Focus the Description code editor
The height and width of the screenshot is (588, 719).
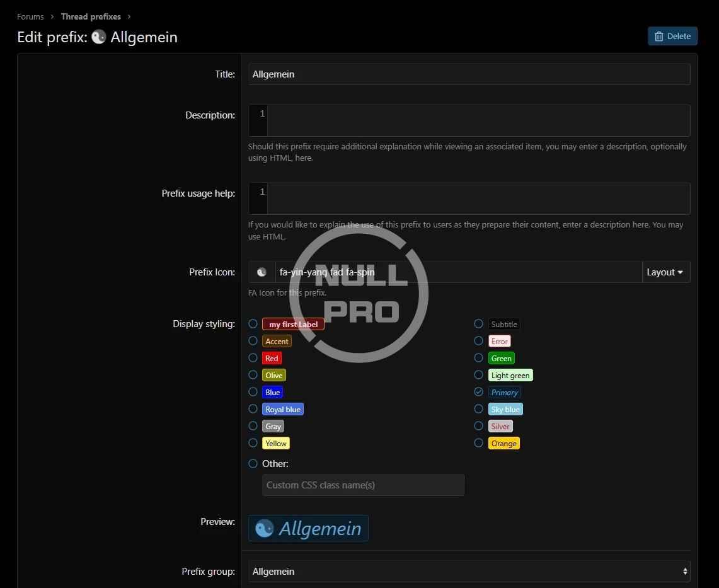[x=478, y=120]
